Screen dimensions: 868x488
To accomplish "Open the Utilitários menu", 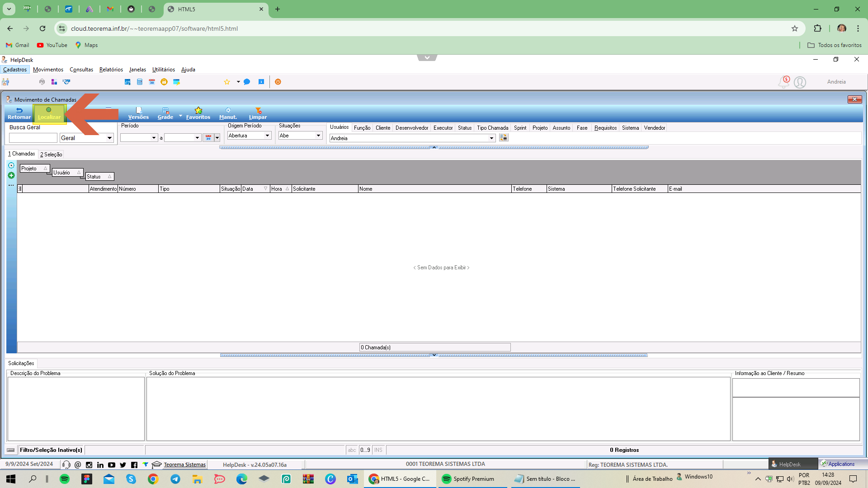I will (x=164, y=70).
